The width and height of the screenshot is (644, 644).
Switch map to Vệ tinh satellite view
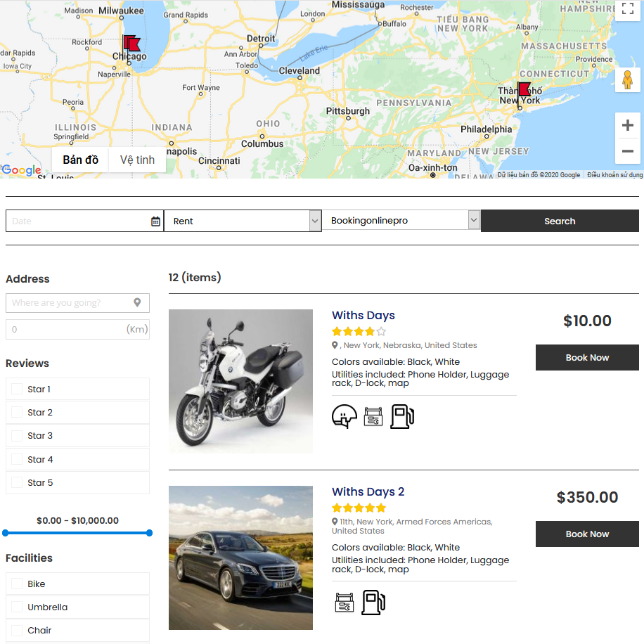pos(137,160)
